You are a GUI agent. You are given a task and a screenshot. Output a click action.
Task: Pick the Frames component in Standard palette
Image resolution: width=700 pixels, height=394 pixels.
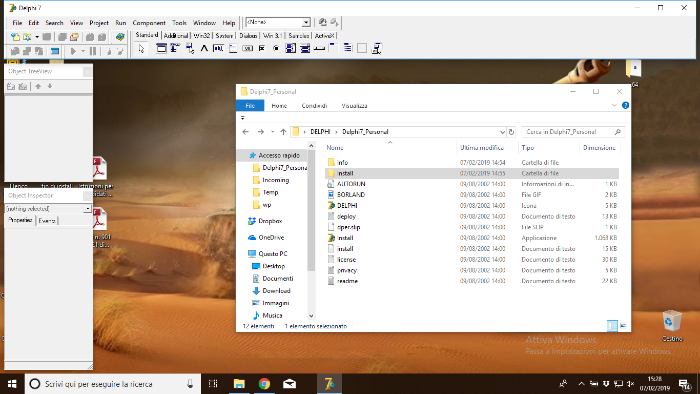tap(161, 48)
